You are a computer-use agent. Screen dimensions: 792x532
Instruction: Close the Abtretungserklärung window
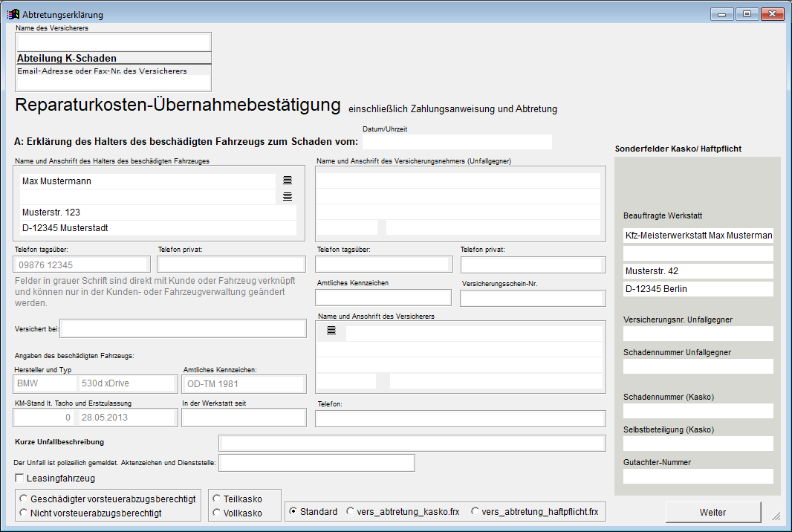(x=772, y=14)
